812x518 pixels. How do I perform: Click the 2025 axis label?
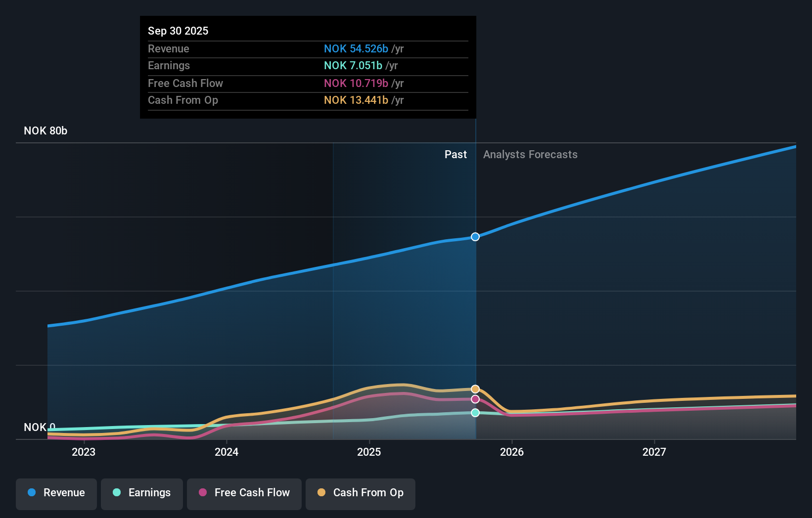pos(369,452)
